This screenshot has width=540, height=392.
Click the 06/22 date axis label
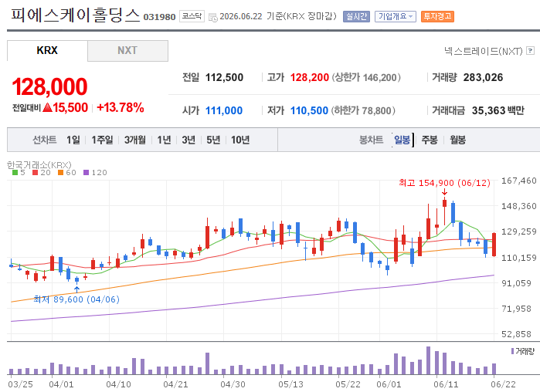[x=503, y=384]
